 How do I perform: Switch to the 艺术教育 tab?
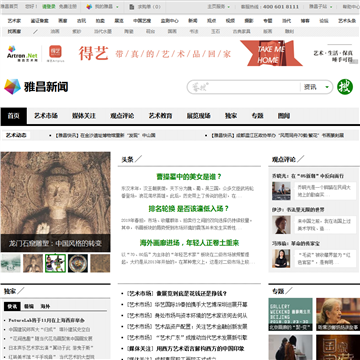point(161,116)
